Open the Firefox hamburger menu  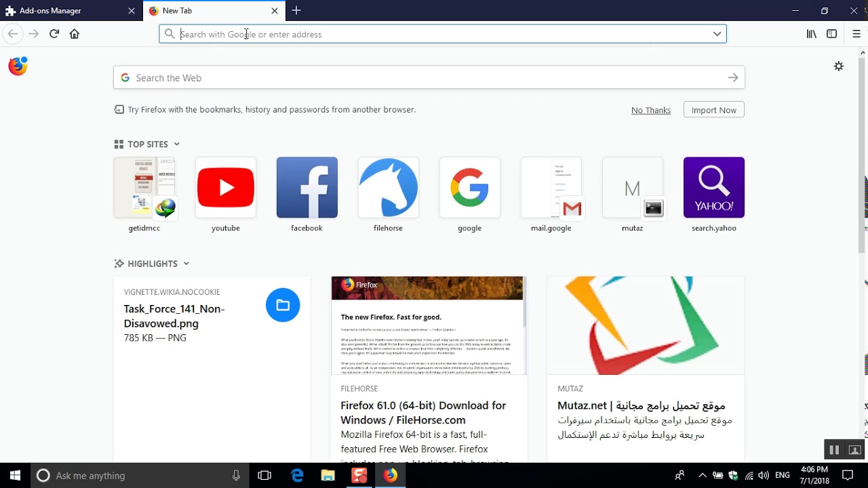[856, 34]
